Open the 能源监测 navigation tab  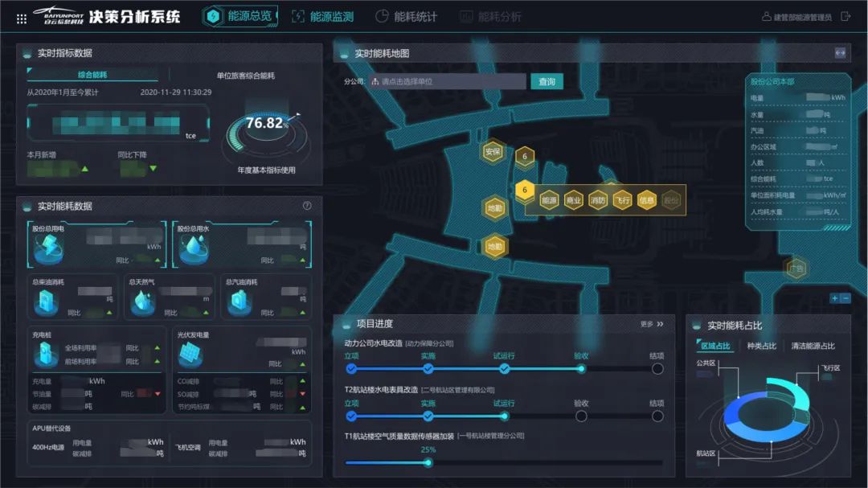(x=323, y=17)
